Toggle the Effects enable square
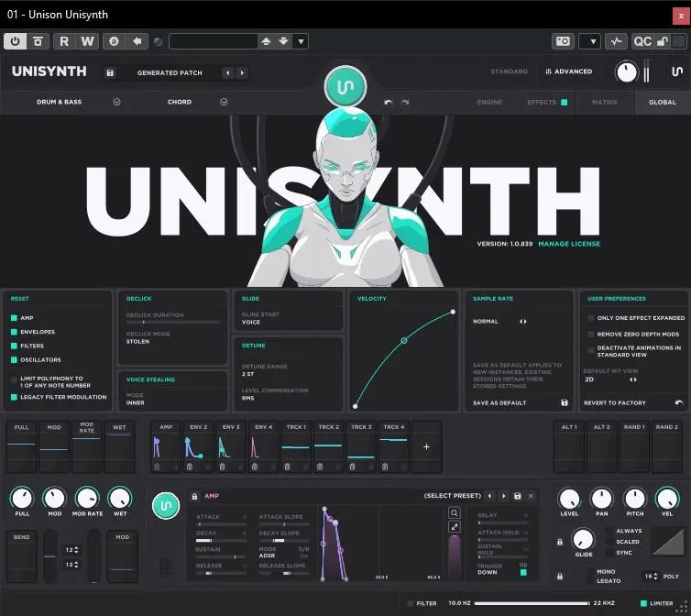Viewport: 691px width, 616px height. [x=565, y=103]
